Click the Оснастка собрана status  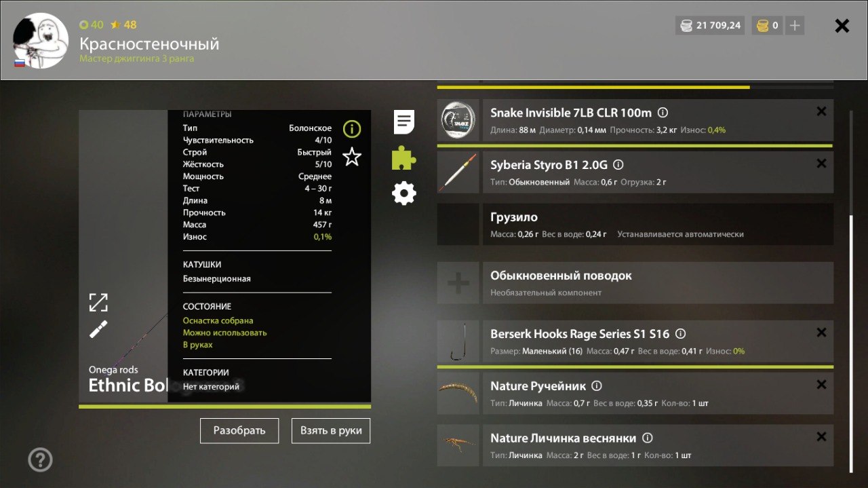tap(218, 320)
